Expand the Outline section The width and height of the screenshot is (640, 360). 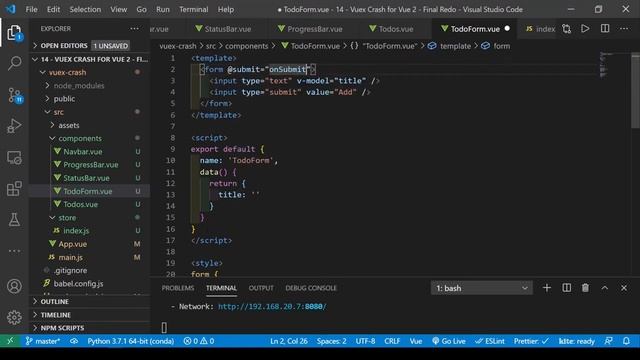tap(89, 302)
